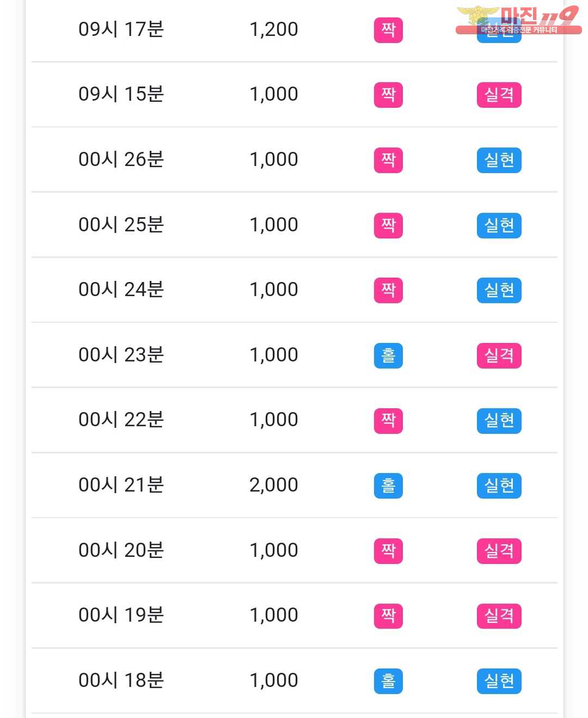
Task: Click the 짝 badge in 09시 17분 row
Action: coord(388,30)
